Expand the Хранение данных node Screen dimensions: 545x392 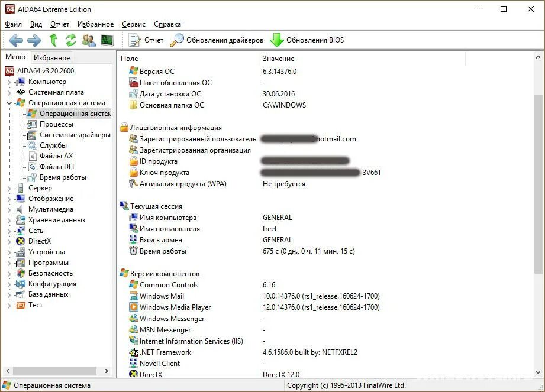[x=9, y=221]
